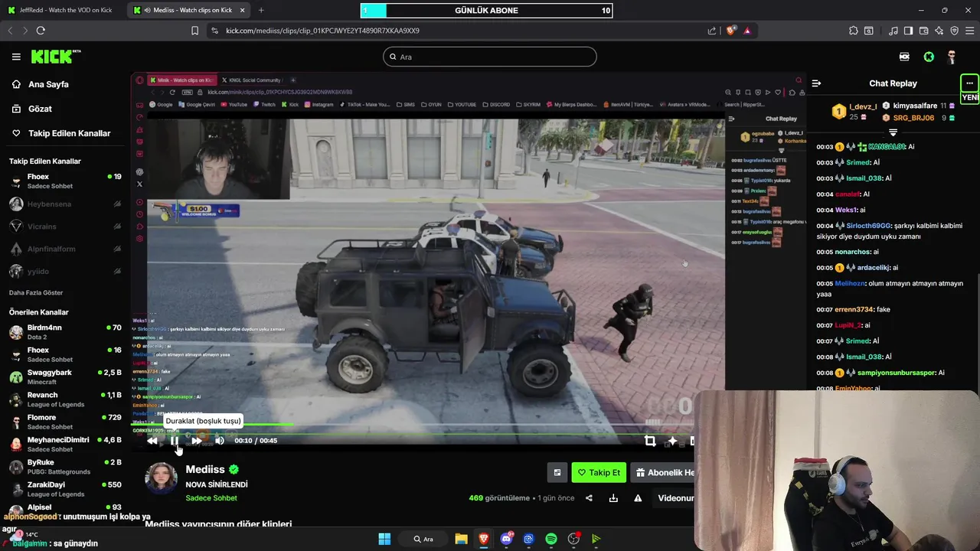Open Chat Replay three-dots options
This screenshot has width=980, height=551.
click(x=969, y=83)
